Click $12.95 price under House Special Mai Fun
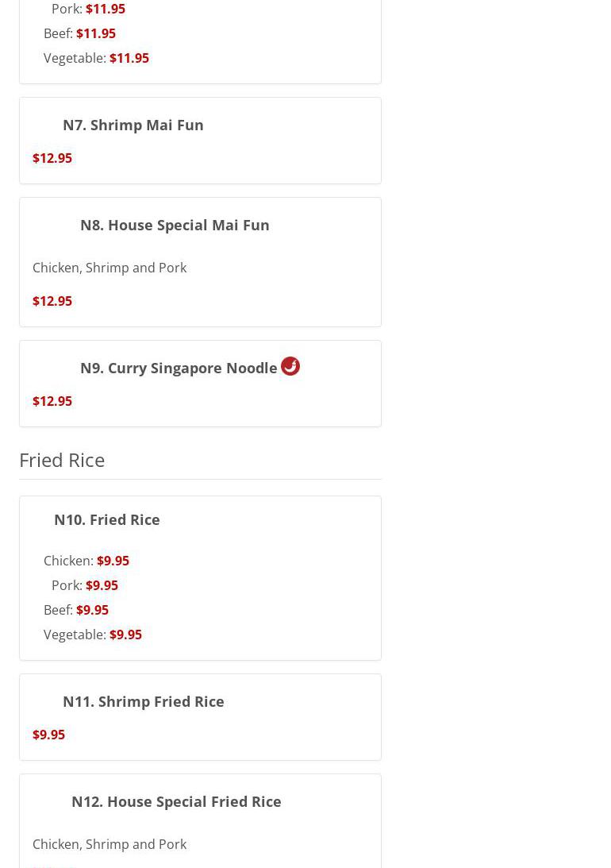The width and height of the screenshot is (611, 868). tap(52, 301)
